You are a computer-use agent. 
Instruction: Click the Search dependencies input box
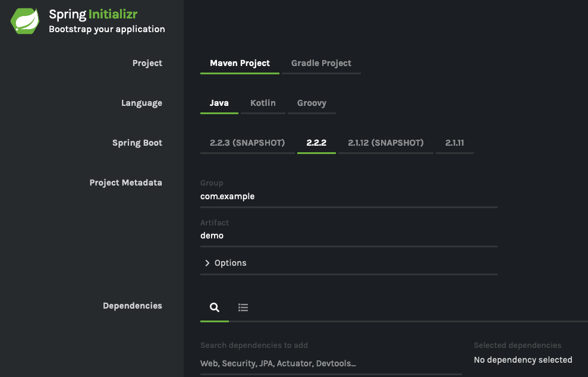click(x=331, y=363)
